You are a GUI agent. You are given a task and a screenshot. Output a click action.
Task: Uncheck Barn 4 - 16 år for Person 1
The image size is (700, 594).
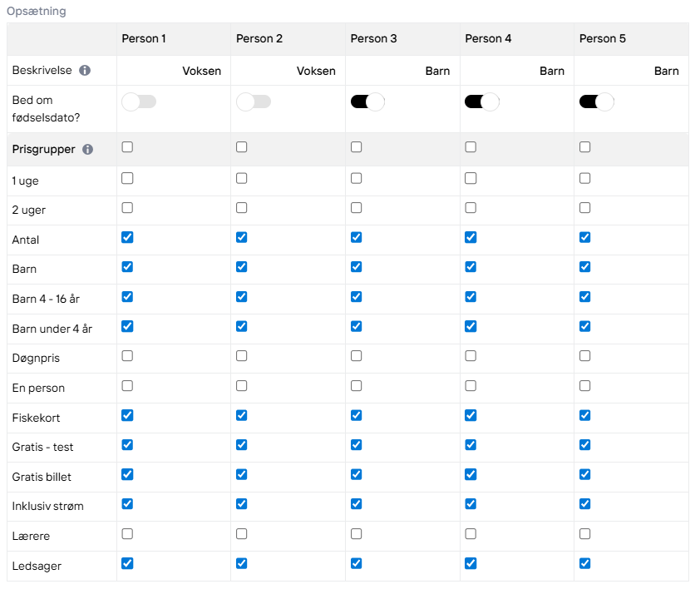[127, 296]
